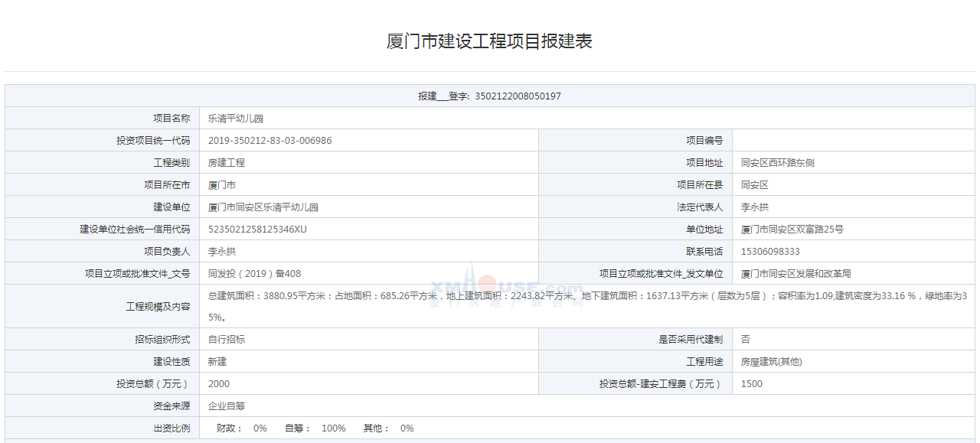980x443 pixels.
Task: Click the title 厦门市建设工程项目报建表
Action: 489,41
